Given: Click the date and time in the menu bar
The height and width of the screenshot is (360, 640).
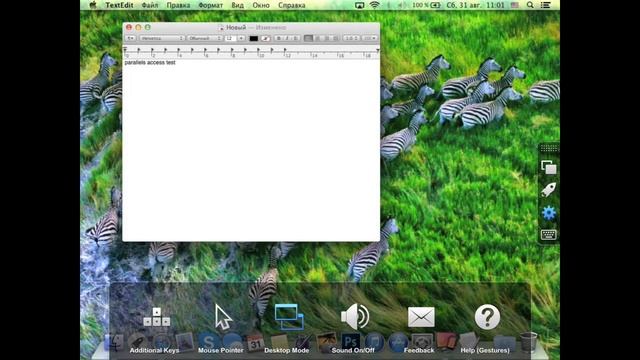Looking at the screenshot, I should click(x=475, y=5).
